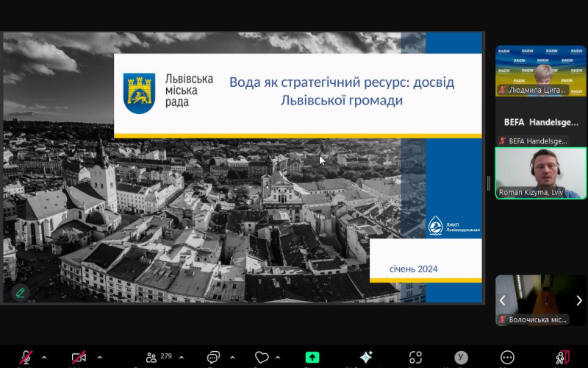Viewport: 588px width, 368px height.
Task: Open video options arrow next to camera
Action: click(x=100, y=357)
